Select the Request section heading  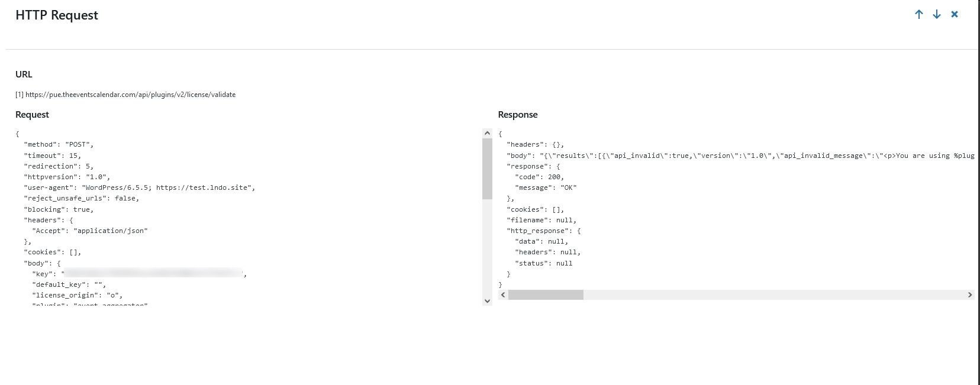(x=32, y=114)
